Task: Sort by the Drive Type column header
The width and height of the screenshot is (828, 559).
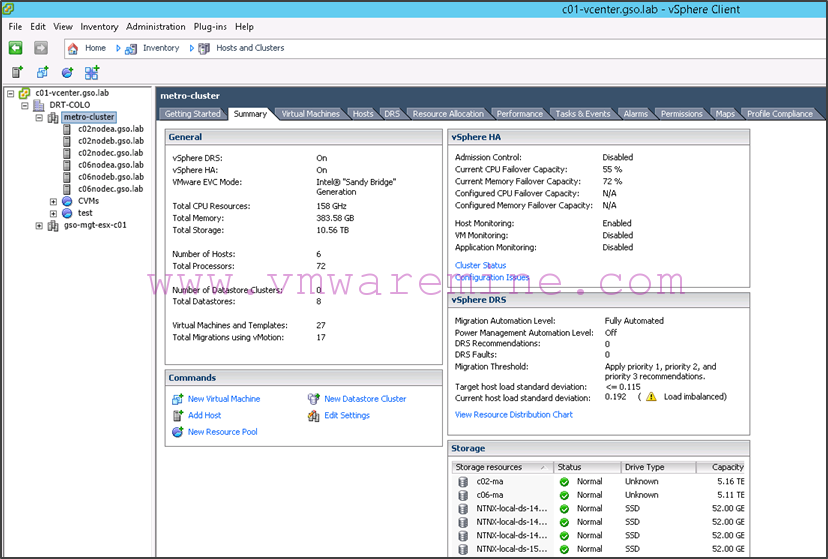Action: [x=658, y=467]
